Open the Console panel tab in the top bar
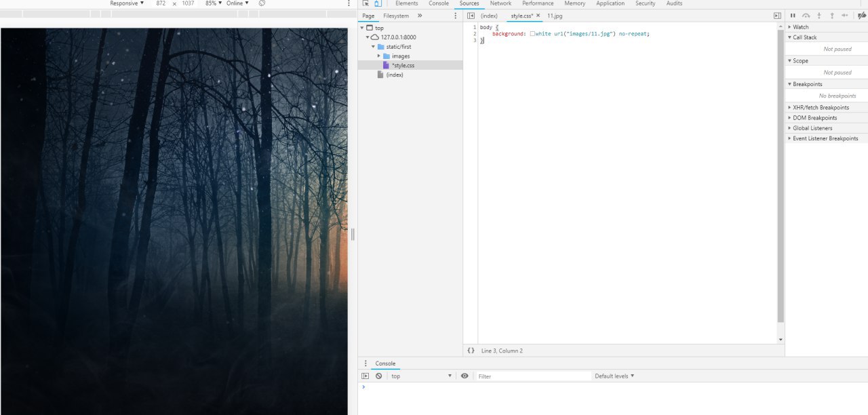The width and height of the screenshot is (868, 415). [439, 3]
